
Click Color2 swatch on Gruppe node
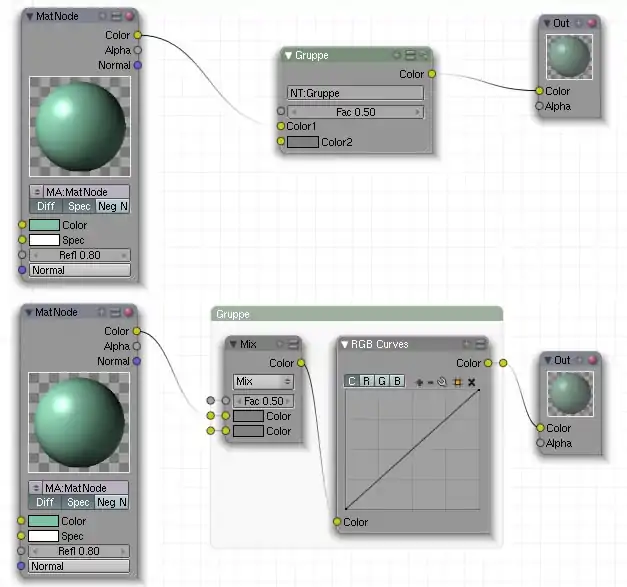coord(303,142)
